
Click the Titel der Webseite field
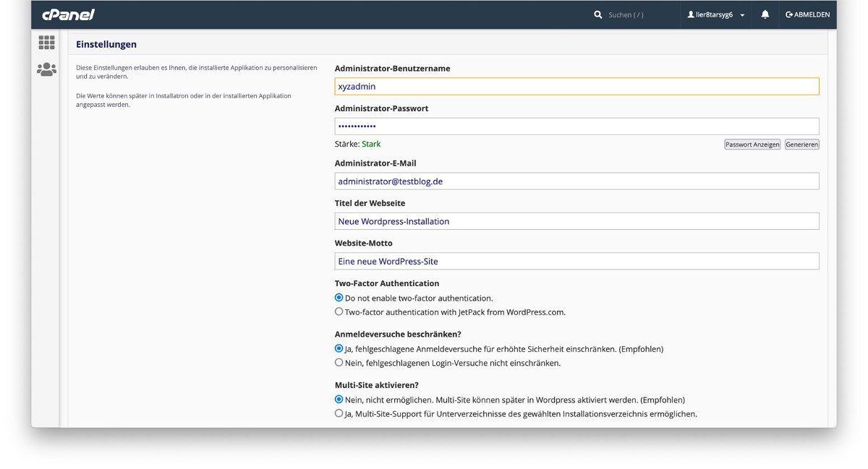tap(576, 221)
